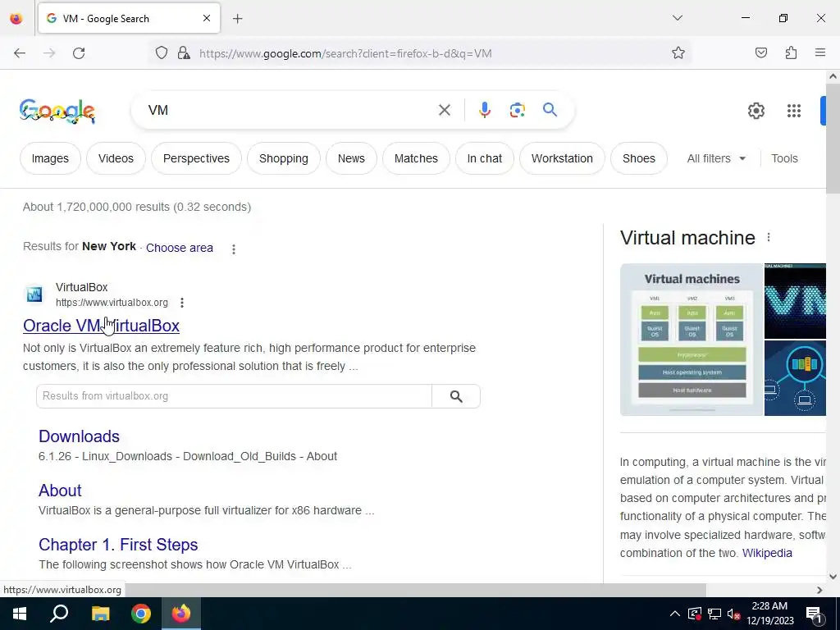Viewport: 840px width, 630px height.
Task: Open Firefox application hamburger menu
Action: click(820, 53)
